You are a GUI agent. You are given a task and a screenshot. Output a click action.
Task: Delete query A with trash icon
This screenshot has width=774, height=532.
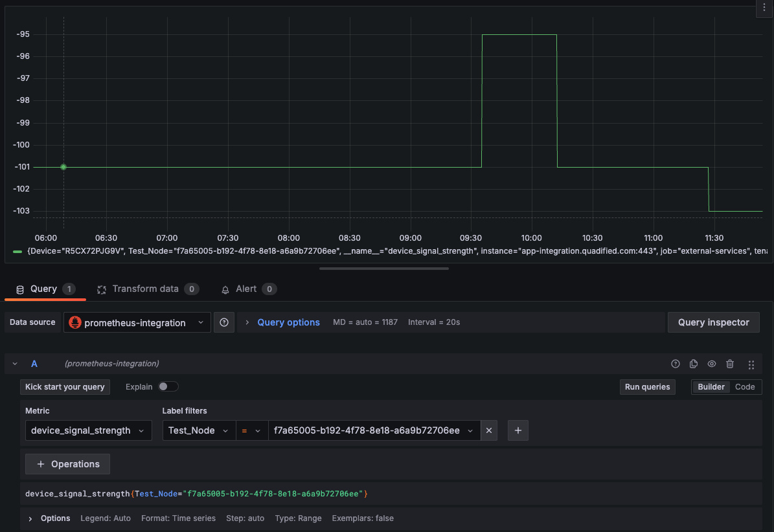(x=730, y=364)
